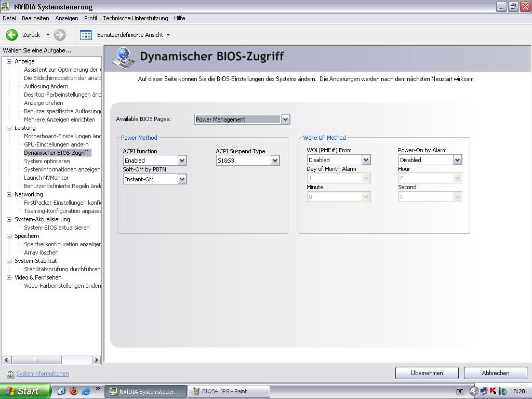532x399 pixels.
Task: Open the Anzeigen menu
Action: [x=66, y=18]
